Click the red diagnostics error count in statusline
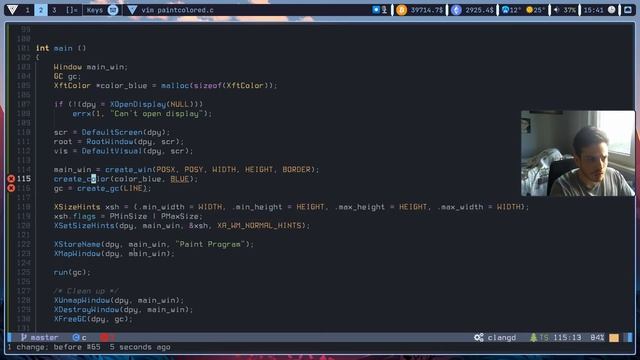This screenshot has width=640, height=360. click(x=108, y=338)
